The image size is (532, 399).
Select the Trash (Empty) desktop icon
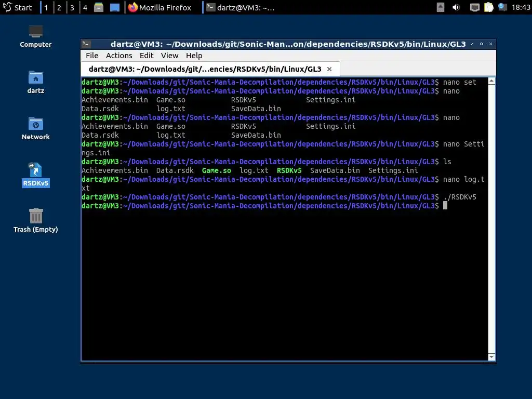pos(36,221)
